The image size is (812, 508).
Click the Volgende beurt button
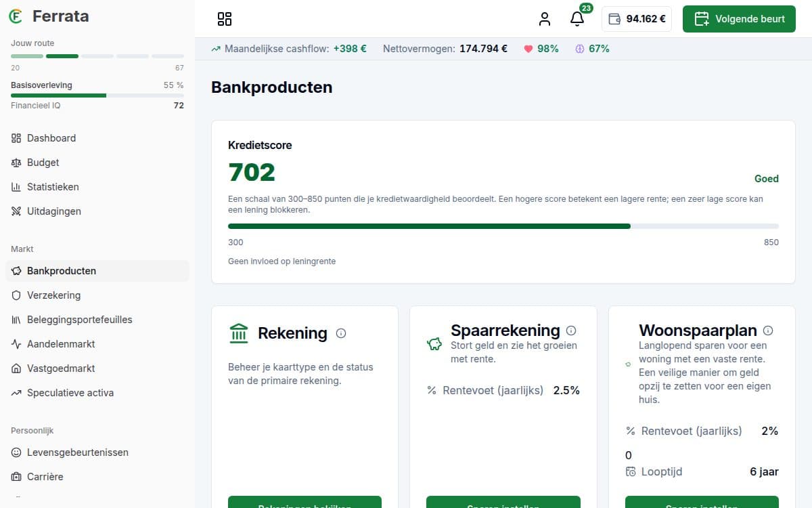point(740,19)
